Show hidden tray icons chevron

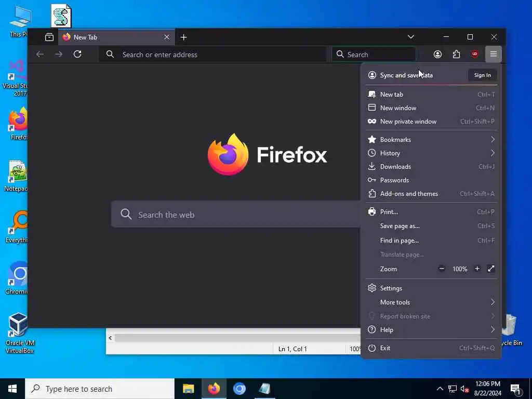tap(440, 389)
